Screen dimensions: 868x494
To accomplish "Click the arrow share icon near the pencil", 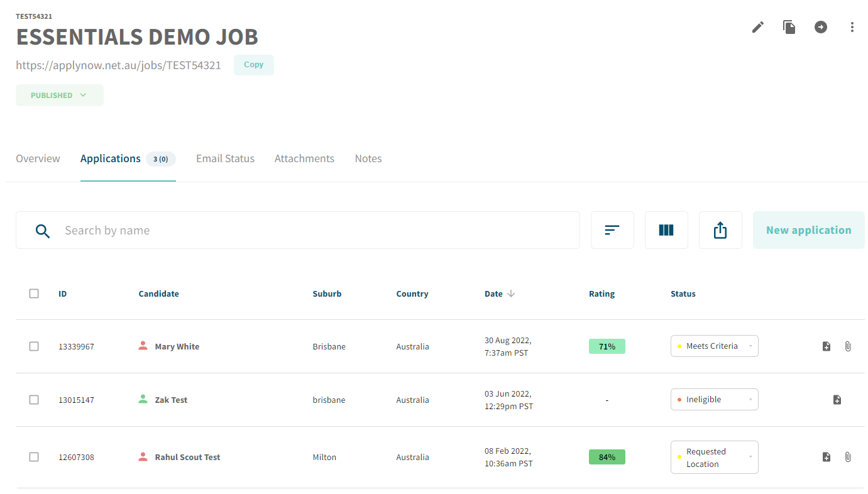I will (821, 27).
